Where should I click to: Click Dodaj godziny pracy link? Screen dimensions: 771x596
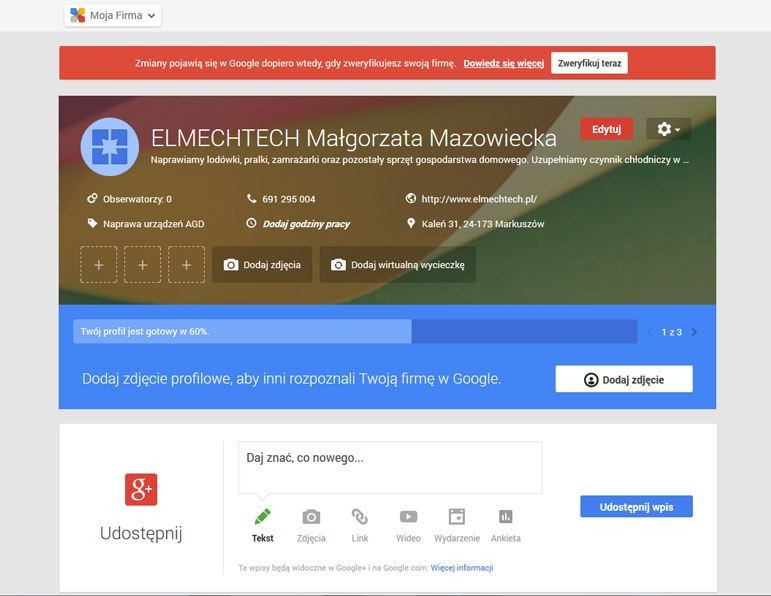pos(306,224)
